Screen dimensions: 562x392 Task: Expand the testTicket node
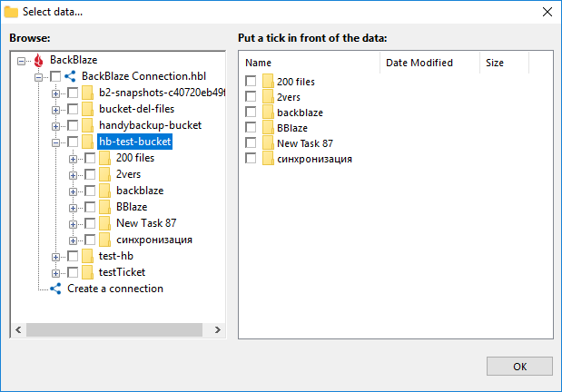tap(55, 273)
